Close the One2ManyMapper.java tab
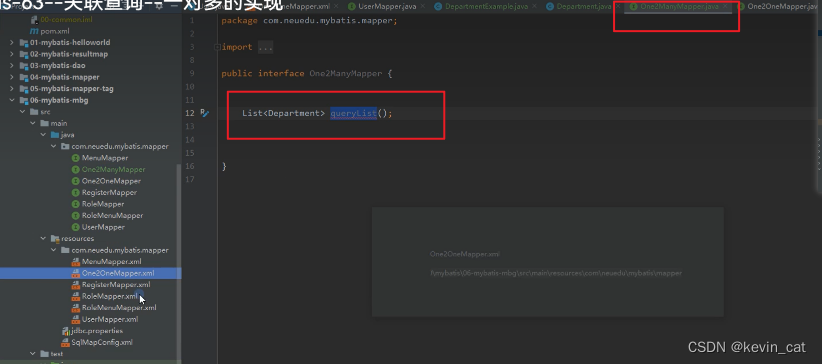The image size is (822, 364). [x=726, y=7]
